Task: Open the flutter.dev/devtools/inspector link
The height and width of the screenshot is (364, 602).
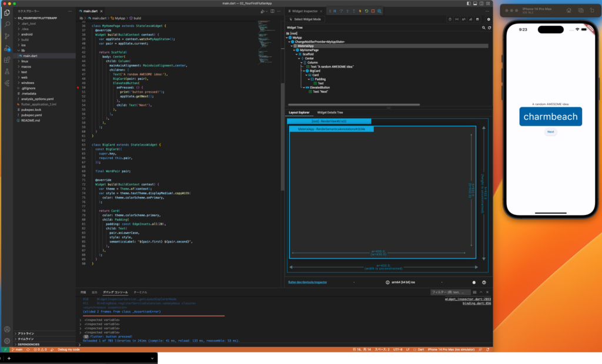Action: (x=307, y=282)
